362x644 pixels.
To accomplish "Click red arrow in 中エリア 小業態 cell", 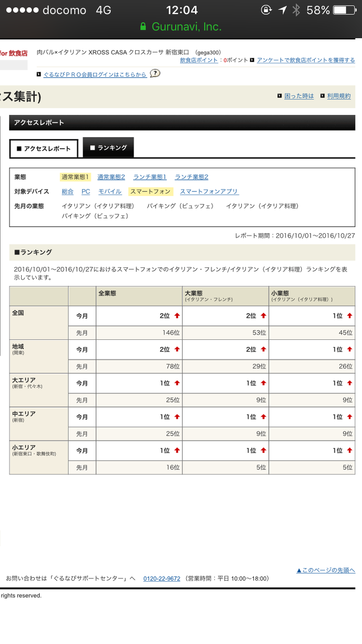I will coord(349,417).
